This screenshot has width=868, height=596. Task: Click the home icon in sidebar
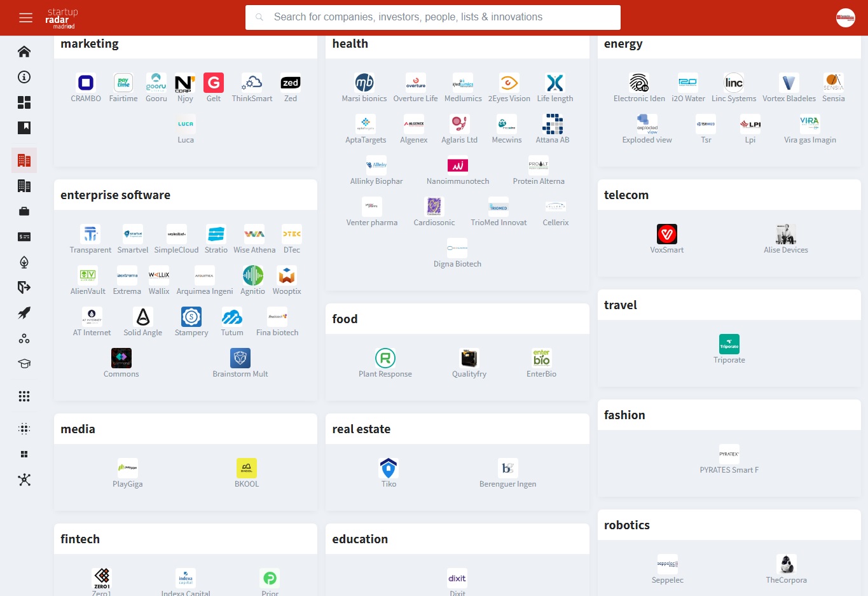click(24, 52)
